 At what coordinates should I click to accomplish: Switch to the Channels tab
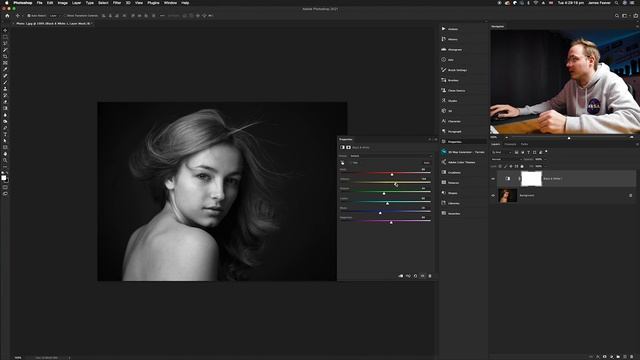click(510, 144)
